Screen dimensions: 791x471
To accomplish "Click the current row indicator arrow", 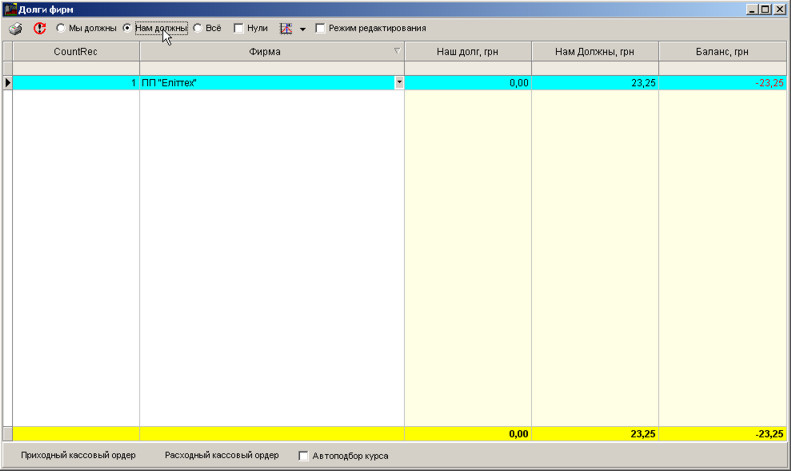I will click(x=8, y=83).
